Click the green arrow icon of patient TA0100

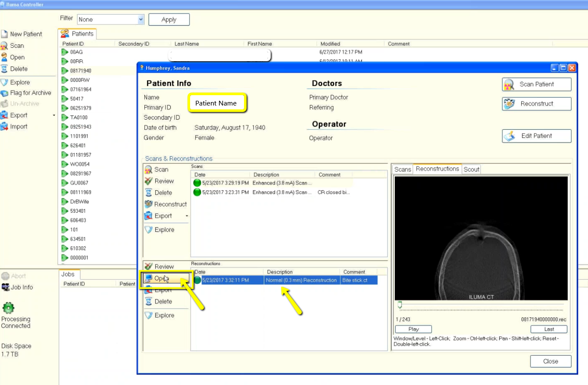click(x=65, y=117)
